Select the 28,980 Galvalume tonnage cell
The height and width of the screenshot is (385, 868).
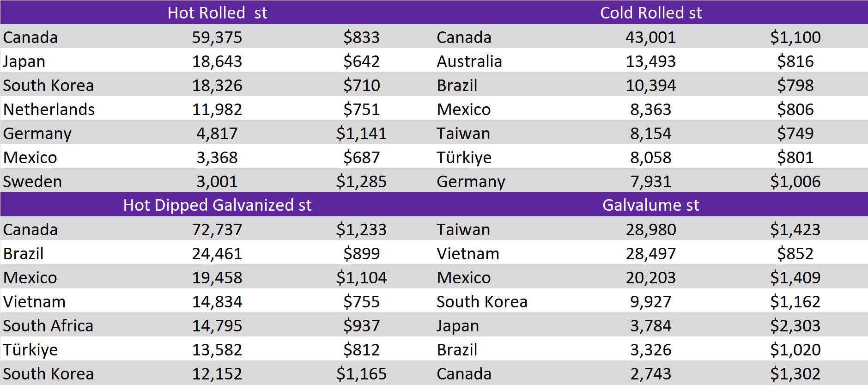click(650, 230)
